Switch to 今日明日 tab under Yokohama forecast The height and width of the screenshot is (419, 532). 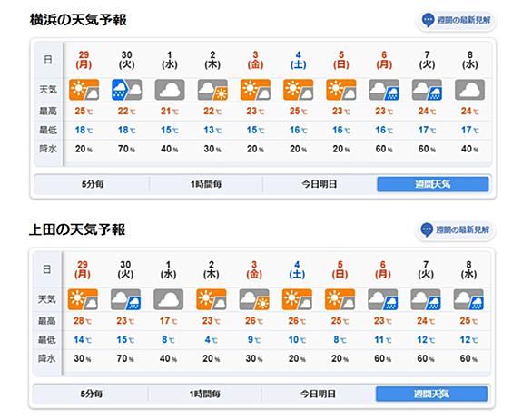(320, 184)
